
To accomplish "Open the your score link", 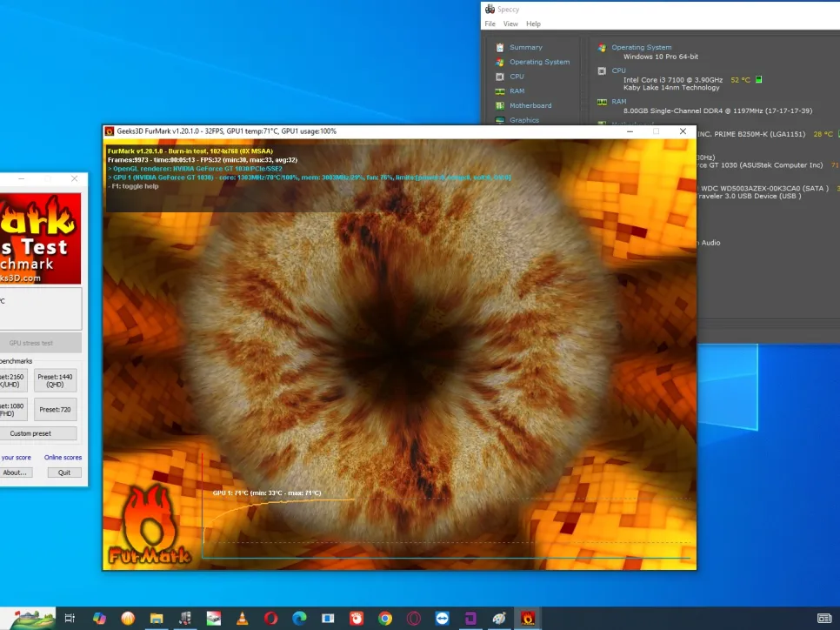I will [16, 458].
